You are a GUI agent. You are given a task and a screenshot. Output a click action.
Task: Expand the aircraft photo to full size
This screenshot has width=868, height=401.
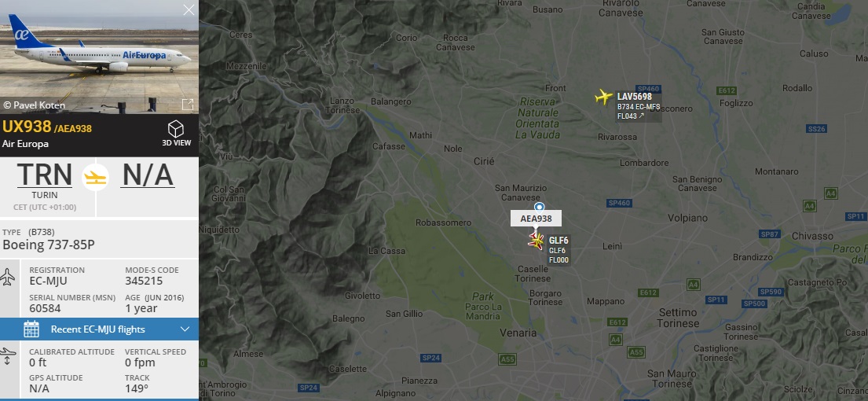coord(188,104)
